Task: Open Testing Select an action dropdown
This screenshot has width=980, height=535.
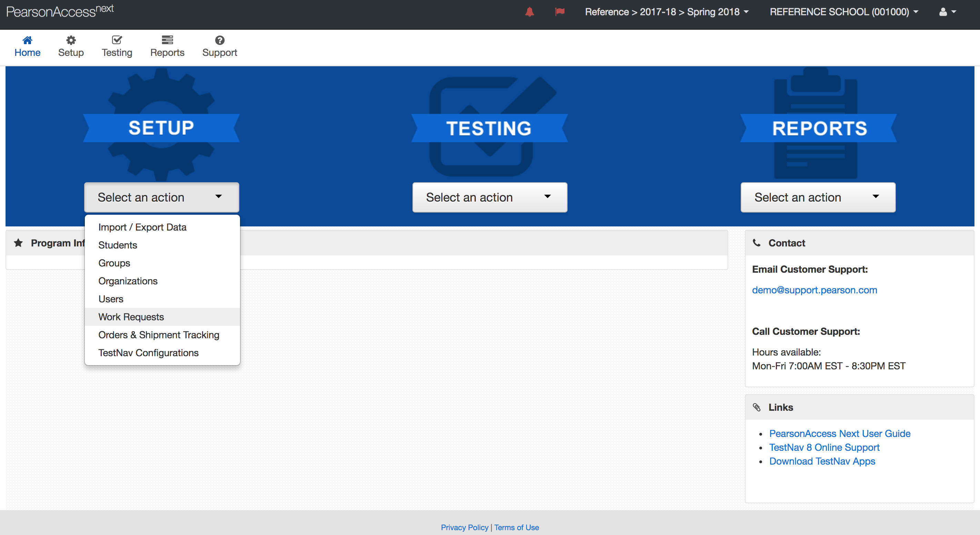Action: [x=490, y=197]
